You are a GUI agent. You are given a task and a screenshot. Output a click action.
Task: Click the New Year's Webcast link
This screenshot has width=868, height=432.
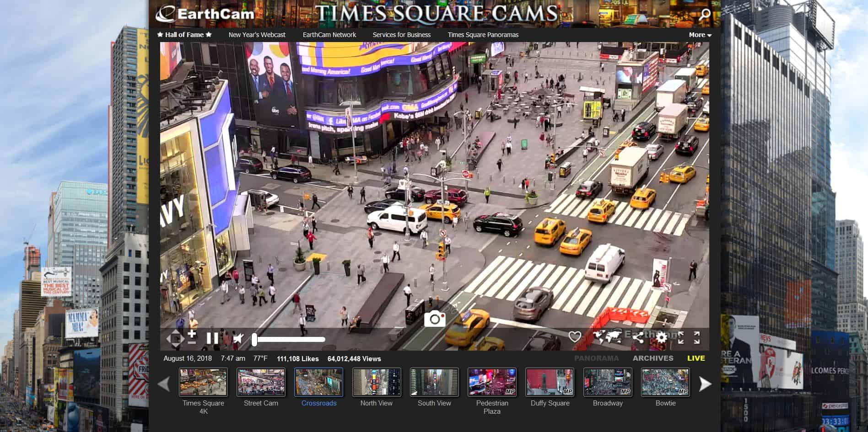point(257,35)
